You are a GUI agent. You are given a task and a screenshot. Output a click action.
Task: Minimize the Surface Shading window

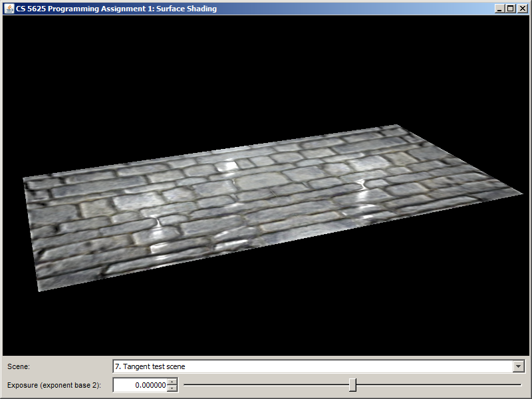pos(499,9)
